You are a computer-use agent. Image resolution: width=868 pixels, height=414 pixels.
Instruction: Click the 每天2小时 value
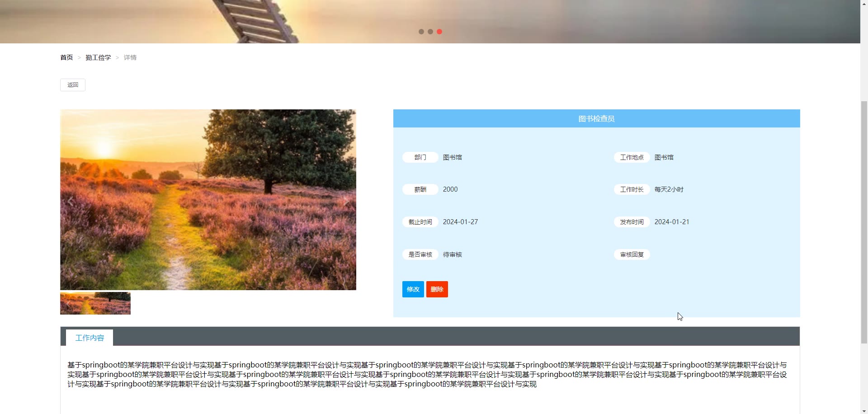(669, 189)
